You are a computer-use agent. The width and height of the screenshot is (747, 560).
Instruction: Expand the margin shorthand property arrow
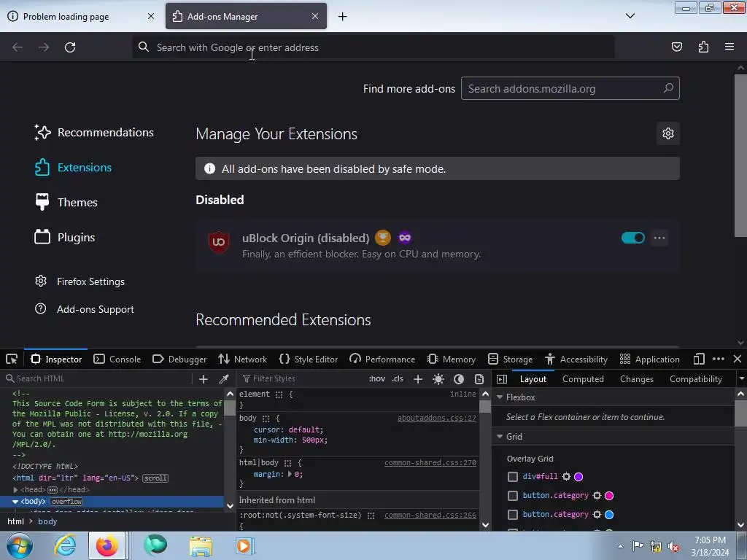pos(290,474)
